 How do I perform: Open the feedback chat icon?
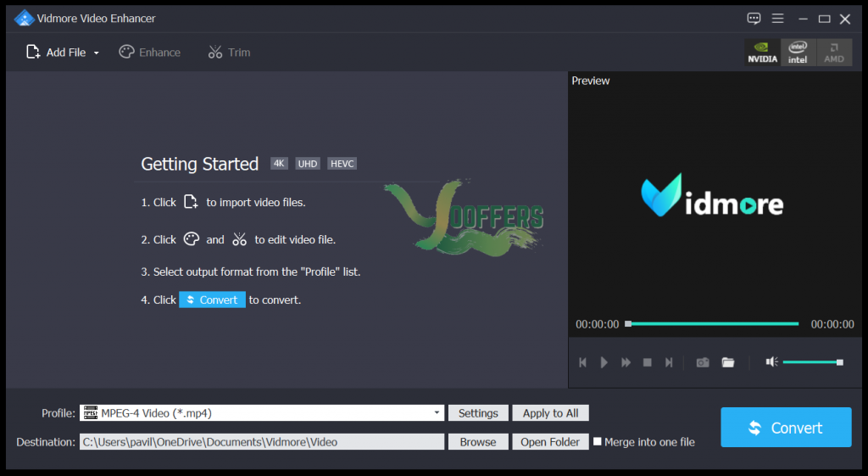754,19
